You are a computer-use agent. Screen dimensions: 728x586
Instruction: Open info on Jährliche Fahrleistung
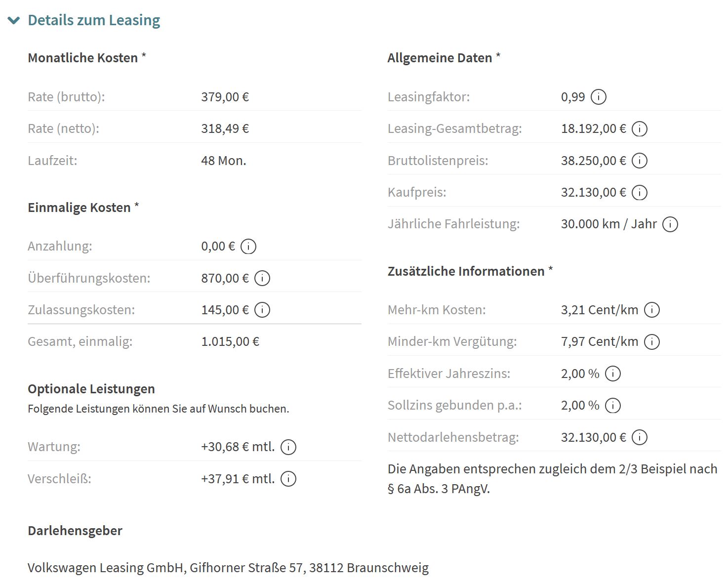670,224
